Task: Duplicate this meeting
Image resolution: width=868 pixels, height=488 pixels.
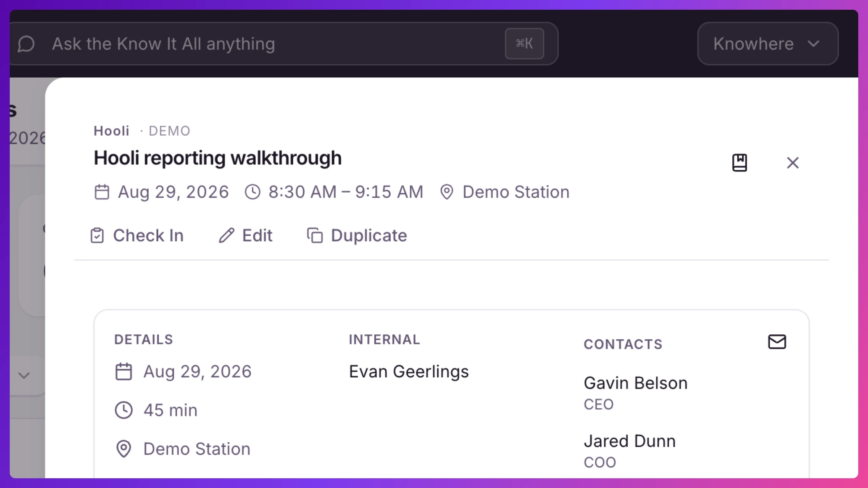Action: click(357, 235)
